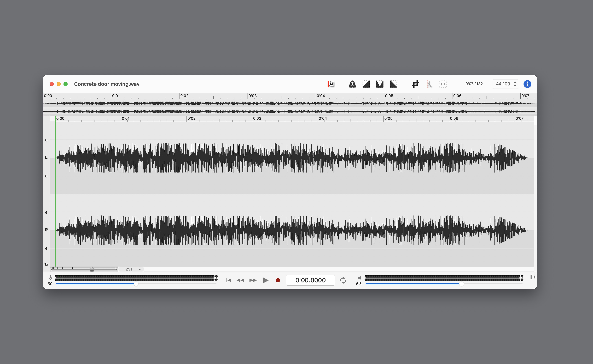Viewport: 593px width, 364px height.
Task: Click the export arrow icon
Action: pyautogui.click(x=533, y=277)
